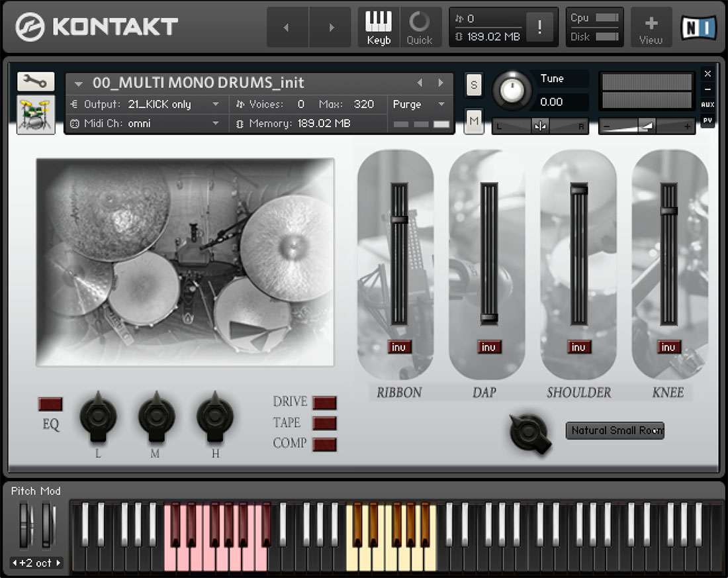Click the M mid EQ knob

tap(156, 416)
